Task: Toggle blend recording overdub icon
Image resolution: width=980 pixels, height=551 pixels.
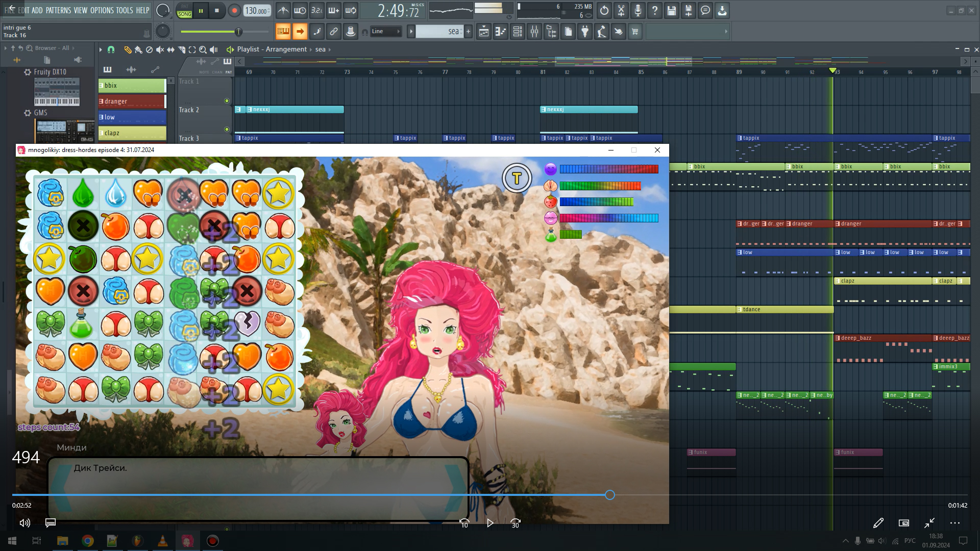Action: tap(333, 10)
